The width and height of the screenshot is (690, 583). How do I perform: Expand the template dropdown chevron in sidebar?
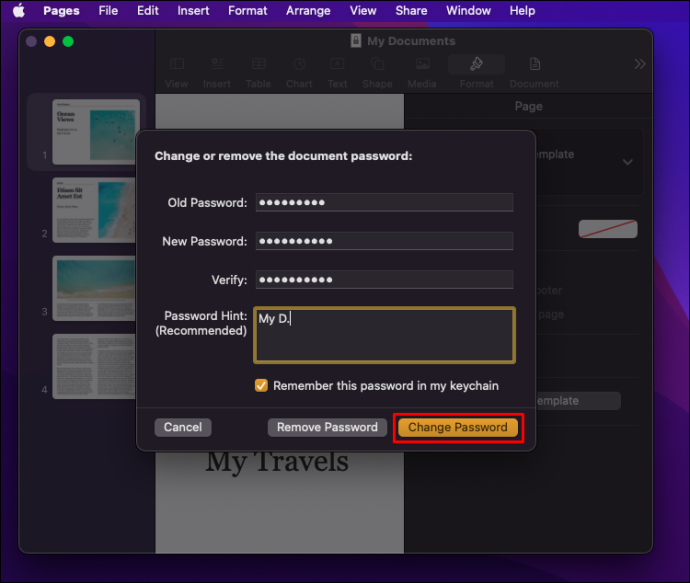click(x=628, y=162)
